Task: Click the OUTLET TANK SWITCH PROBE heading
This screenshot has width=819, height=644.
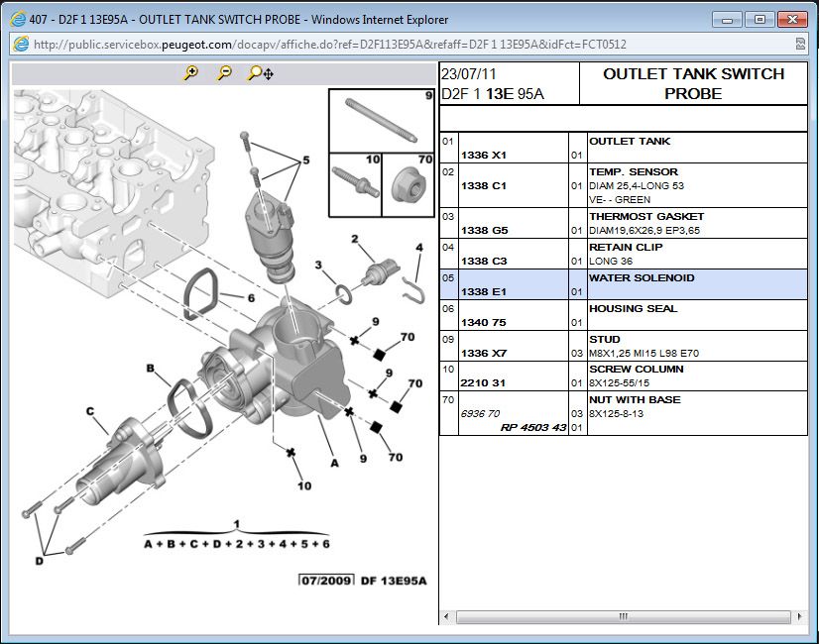Action: 693,83
